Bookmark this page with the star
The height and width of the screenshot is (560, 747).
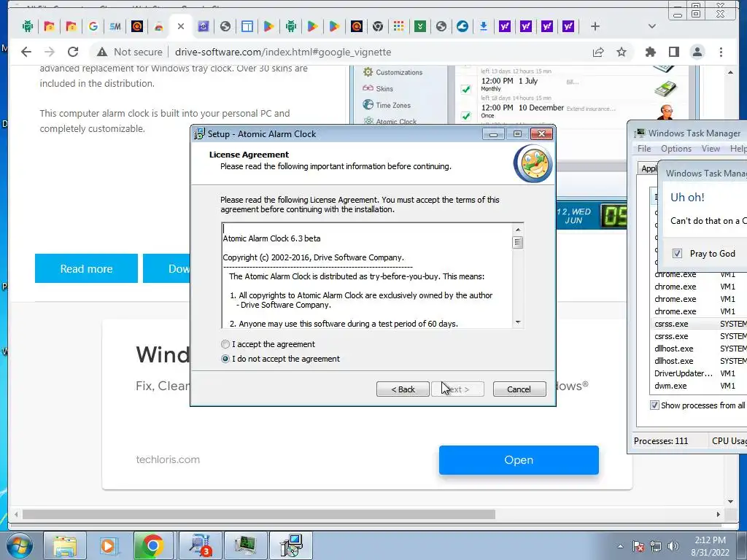[622, 52]
